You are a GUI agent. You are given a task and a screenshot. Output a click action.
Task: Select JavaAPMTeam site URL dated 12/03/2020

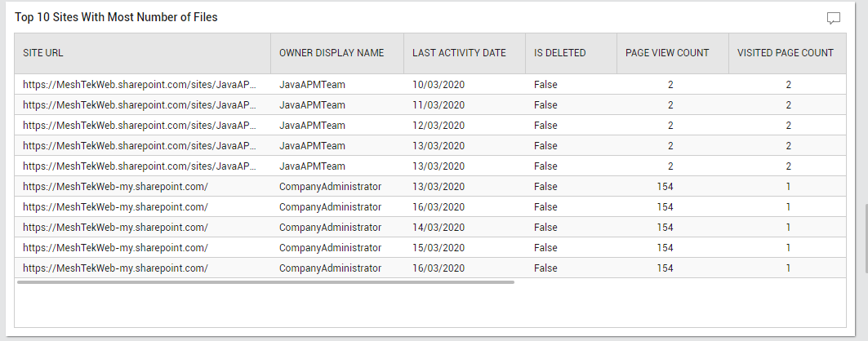tap(140, 126)
